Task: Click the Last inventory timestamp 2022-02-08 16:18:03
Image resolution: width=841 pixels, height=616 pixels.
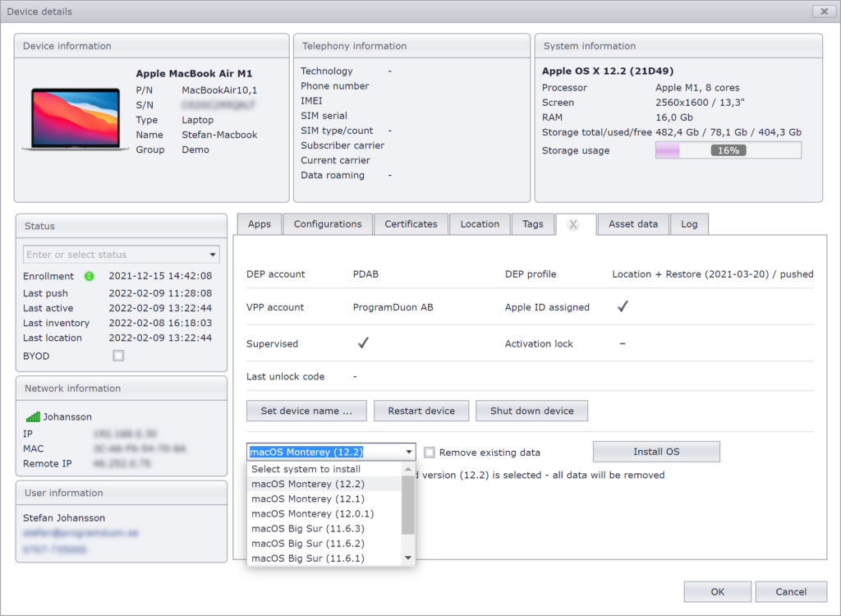Action: tap(160, 323)
